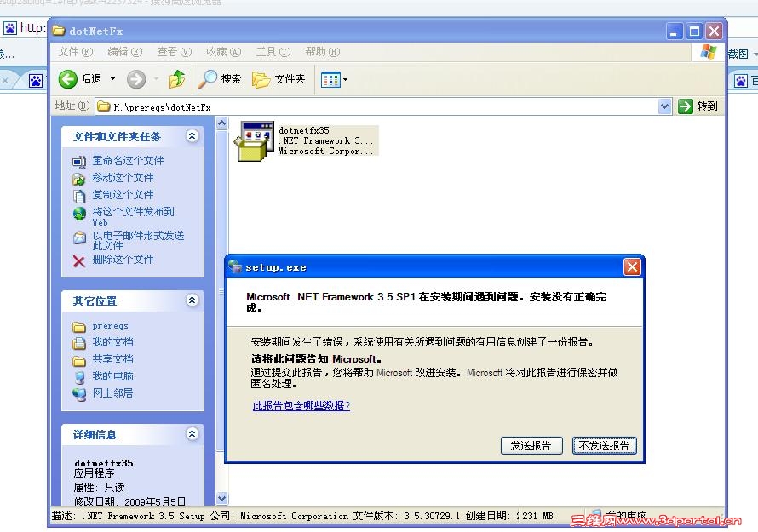Click browser paw icon beside http address
The image size is (758, 532).
tap(10, 28)
